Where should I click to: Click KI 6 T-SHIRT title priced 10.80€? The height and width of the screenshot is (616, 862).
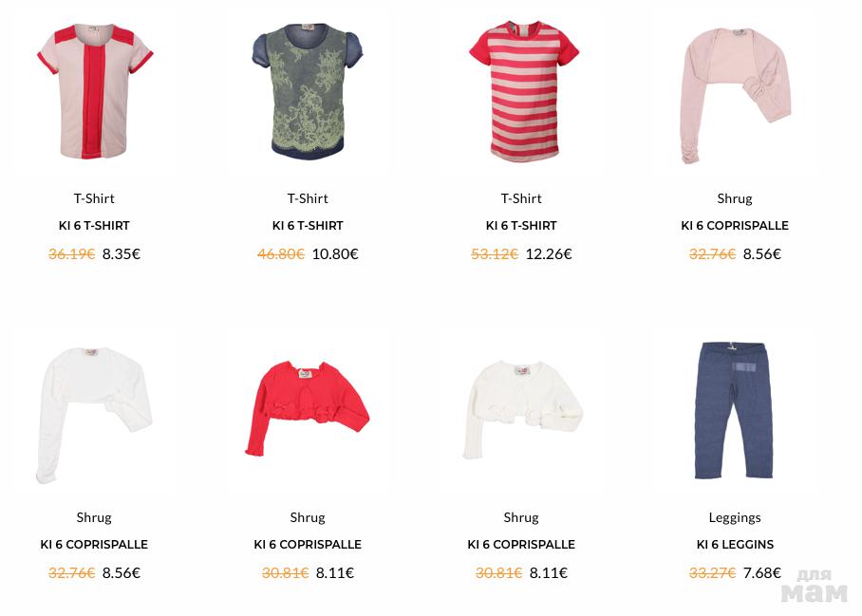point(308,225)
